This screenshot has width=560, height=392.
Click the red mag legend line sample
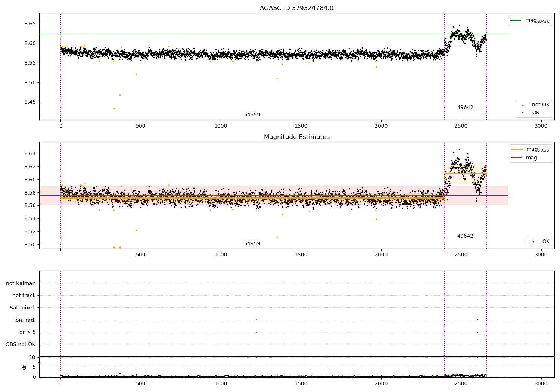point(517,158)
